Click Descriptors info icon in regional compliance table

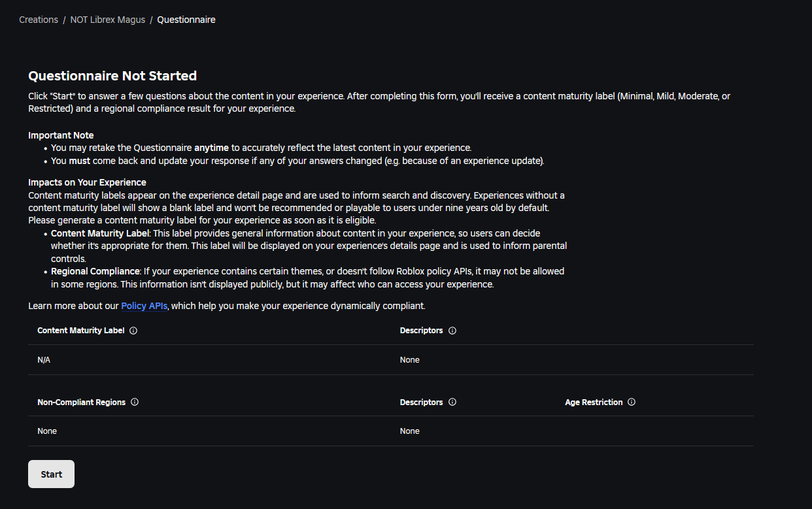452,402
